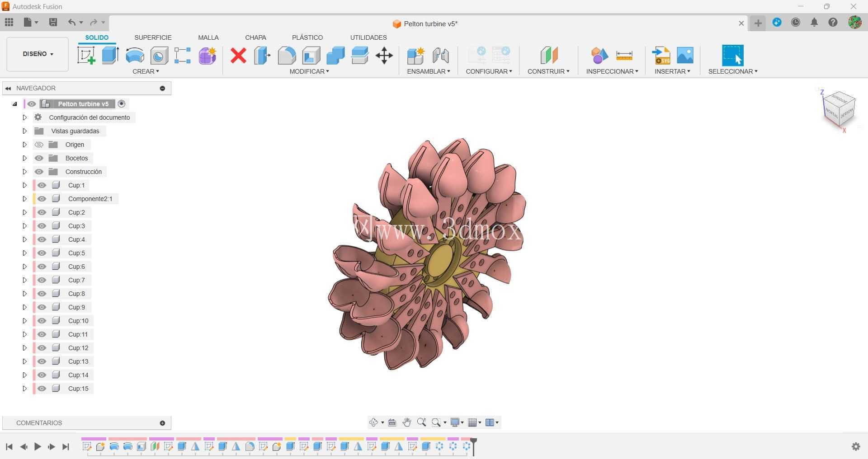Select the Fillet tool icon
868x459 pixels.
(x=287, y=56)
